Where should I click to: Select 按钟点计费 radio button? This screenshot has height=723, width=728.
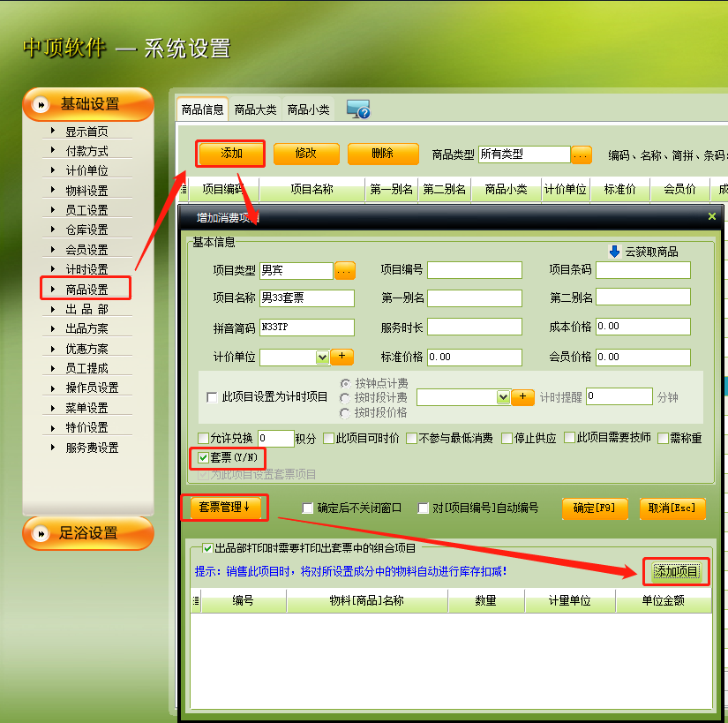pyautogui.click(x=345, y=383)
